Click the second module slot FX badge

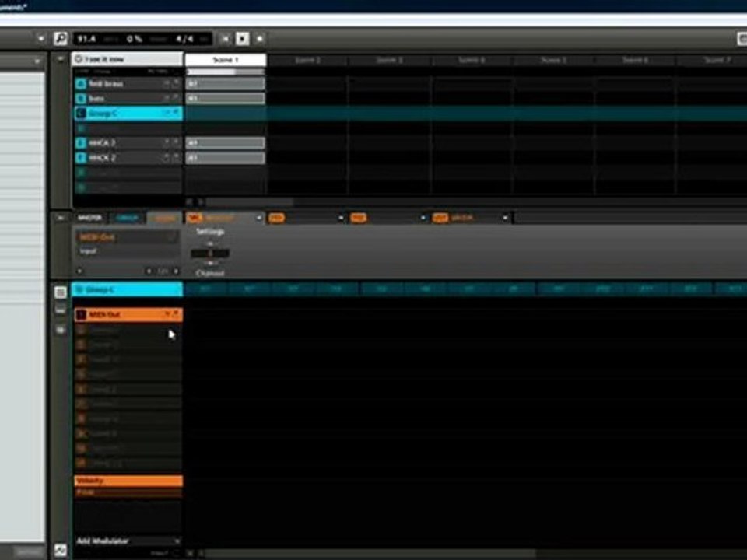pos(276,218)
